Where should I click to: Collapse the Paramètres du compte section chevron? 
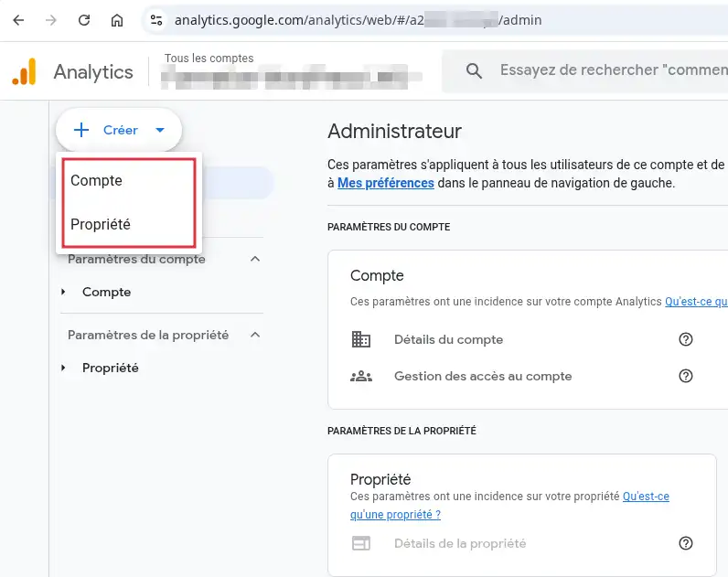click(255, 259)
